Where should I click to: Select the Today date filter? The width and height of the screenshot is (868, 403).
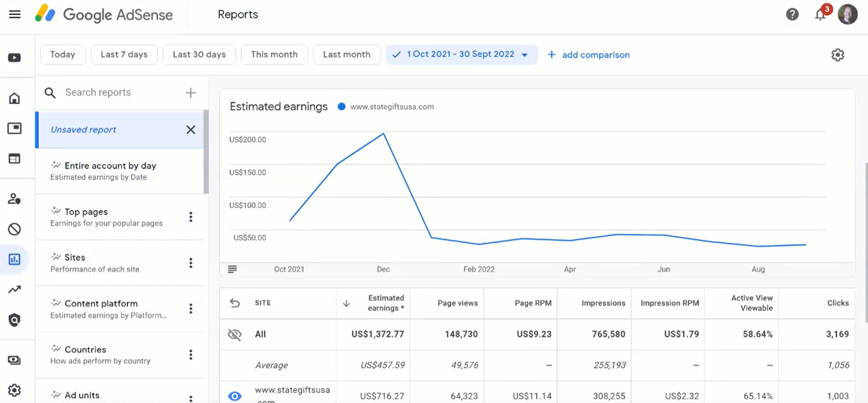(x=63, y=55)
